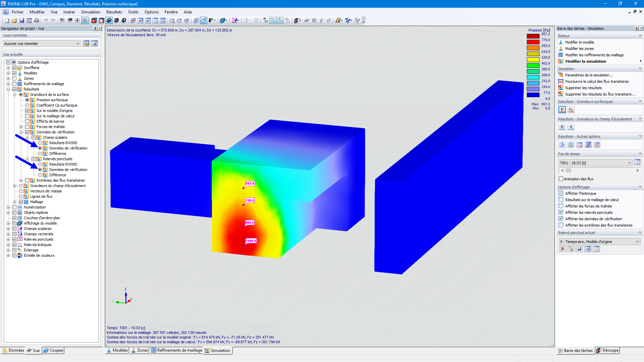The image size is (644, 362).
Task: Expand the Soufflerie tree node
Action: [8, 68]
